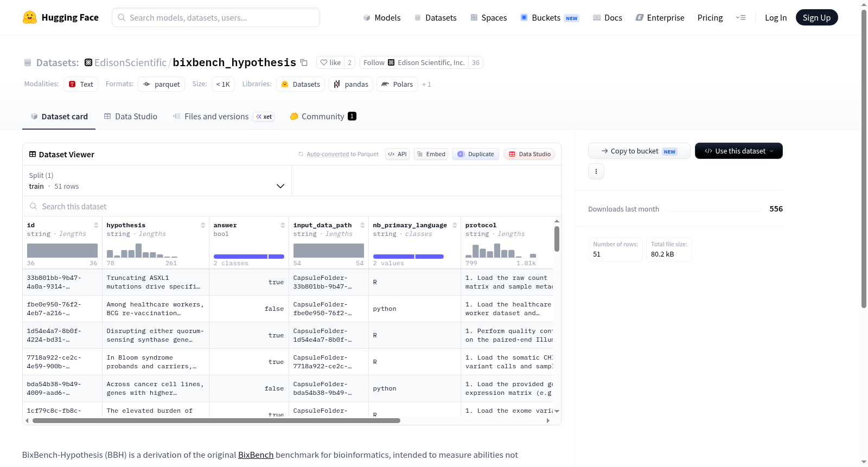This screenshot has width=868, height=467.
Task: Select the pandas library tag
Action: [x=350, y=84]
